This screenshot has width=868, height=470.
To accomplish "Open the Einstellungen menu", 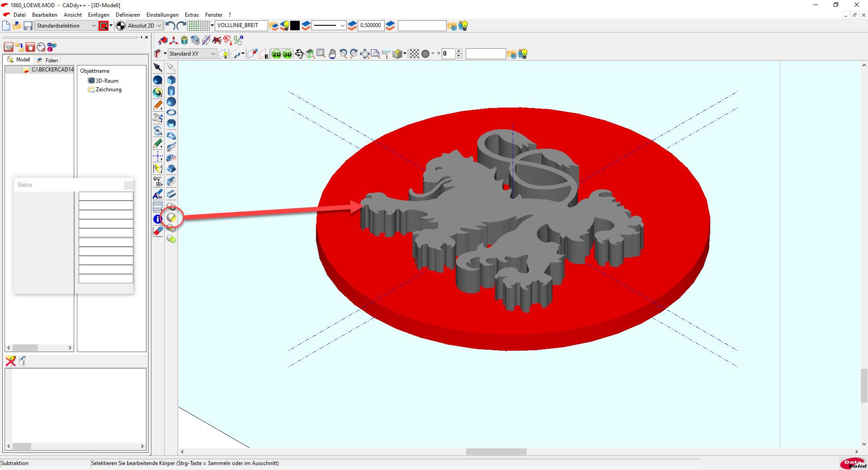I will coord(162,15).
